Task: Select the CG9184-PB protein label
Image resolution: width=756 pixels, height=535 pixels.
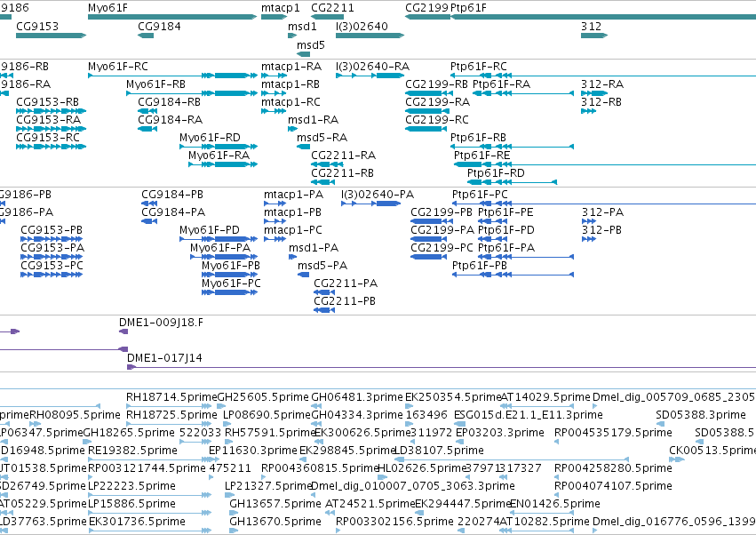Action: [x=172, y=194]
